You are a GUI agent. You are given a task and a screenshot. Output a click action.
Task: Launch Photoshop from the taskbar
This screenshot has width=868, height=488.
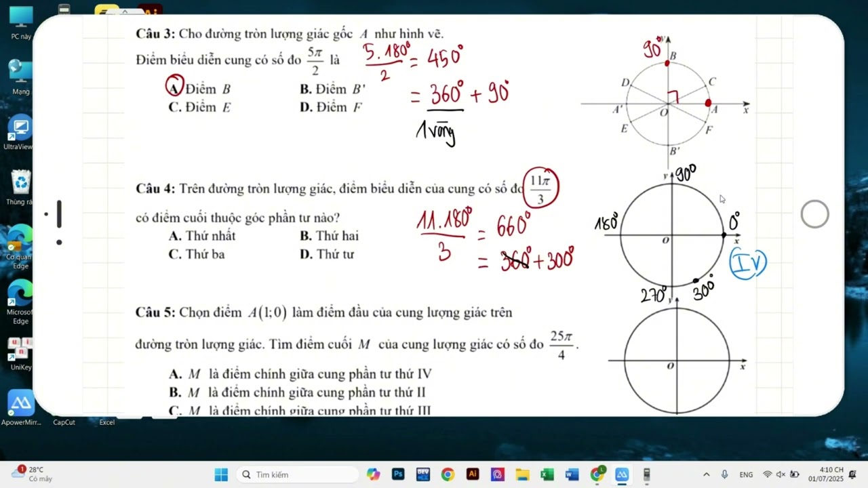click(398, 474)
